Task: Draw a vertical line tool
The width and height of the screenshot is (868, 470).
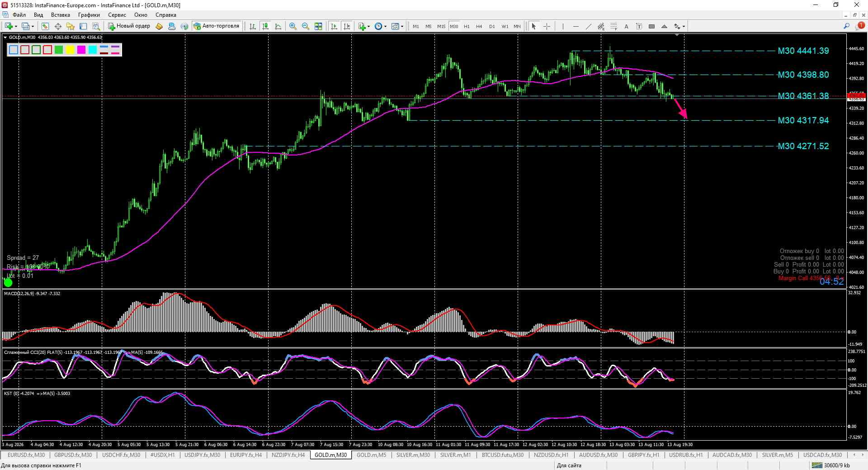Action: [x=563, y=26]
